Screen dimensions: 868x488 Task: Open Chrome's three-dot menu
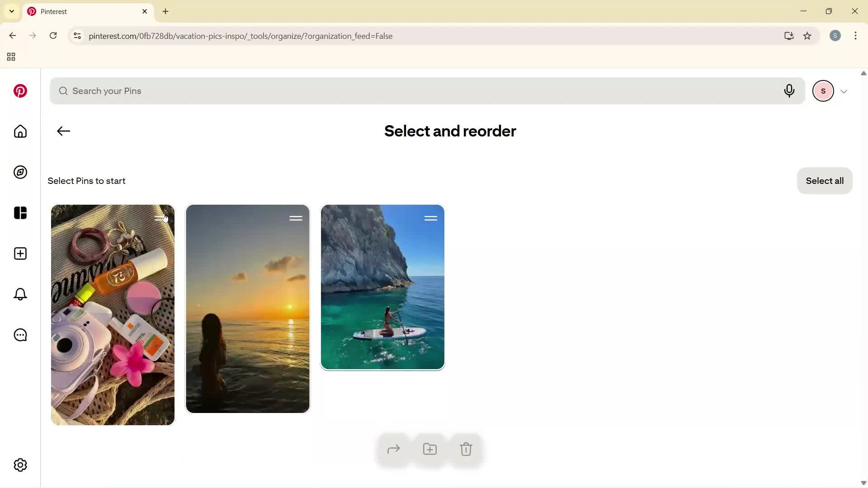tap(856, 36)
